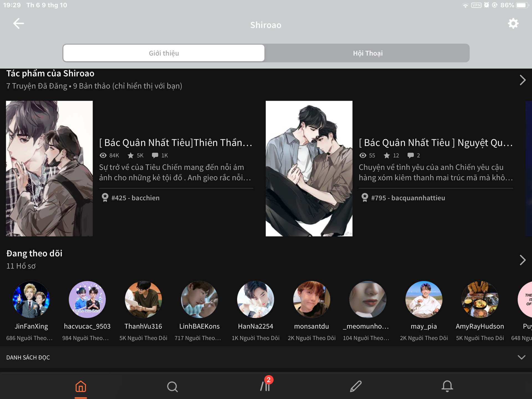532x399 pixels.
Task: Expand the DANH SÁCH ĐỌC dropdown chevron
Action: (521, 357)
